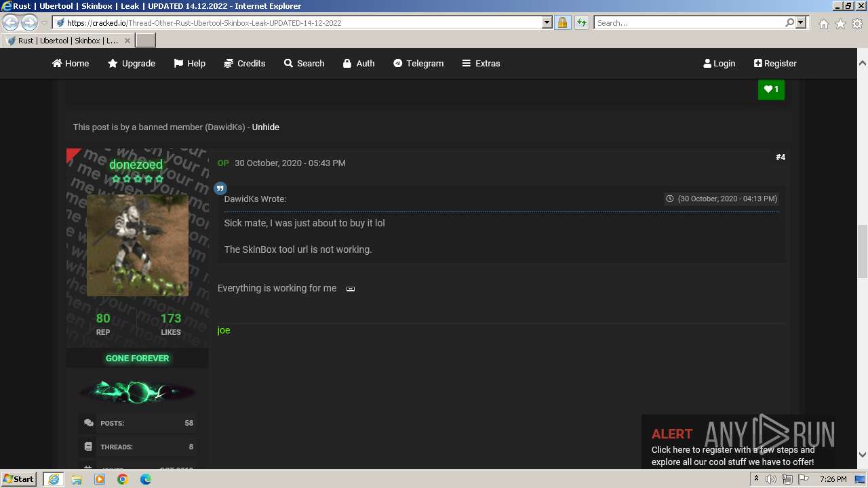The image size is (868, 488).
Task: Click the Threads book icon
Action: (x=88, y=447)
